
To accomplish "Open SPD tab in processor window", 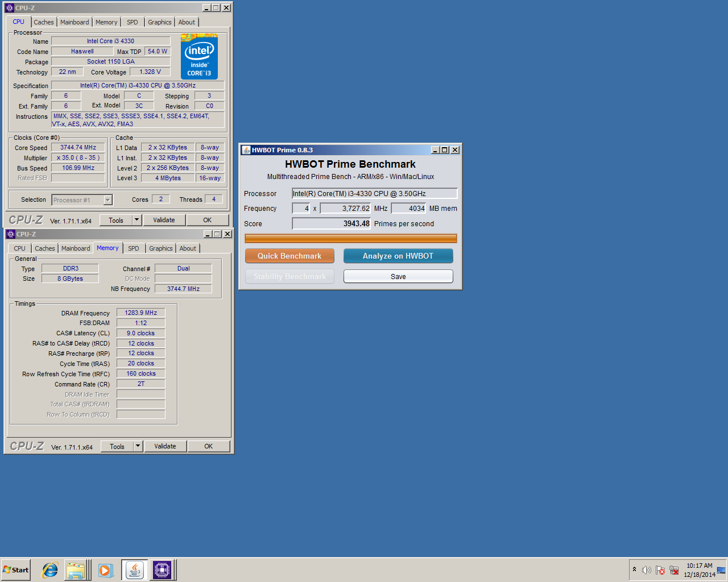I will [133, 22].
